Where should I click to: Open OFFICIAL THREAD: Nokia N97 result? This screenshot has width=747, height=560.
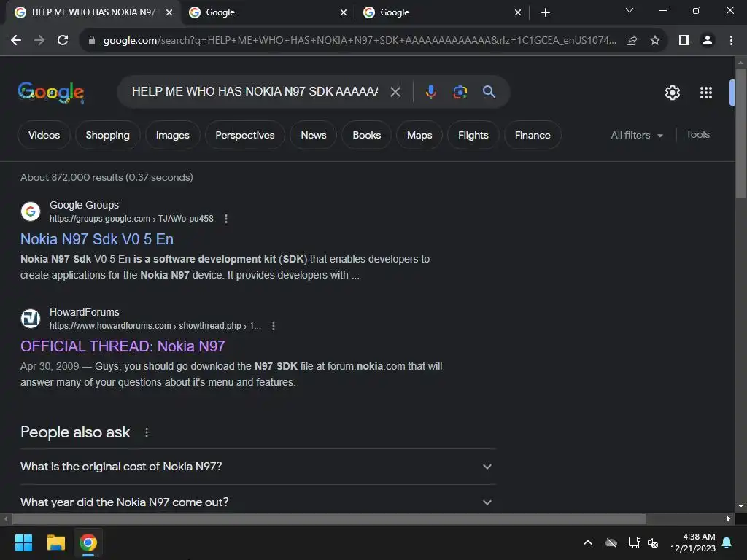click(x=123, y=346)
